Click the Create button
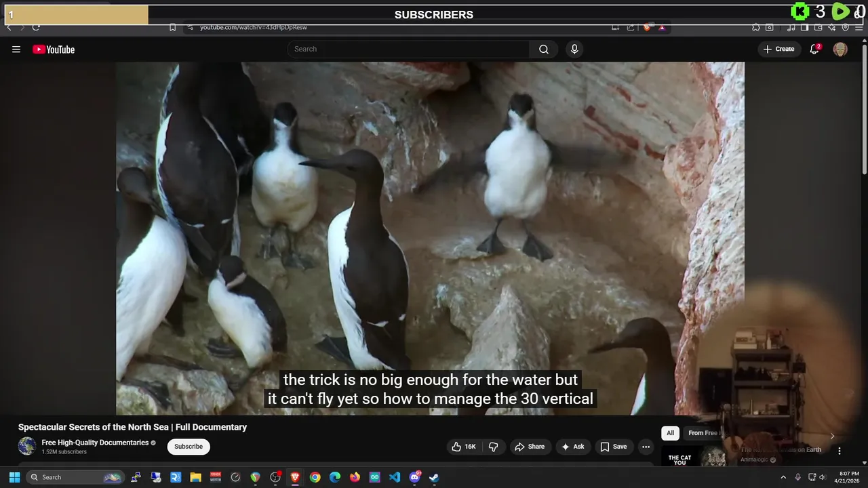 coord(778,49)
